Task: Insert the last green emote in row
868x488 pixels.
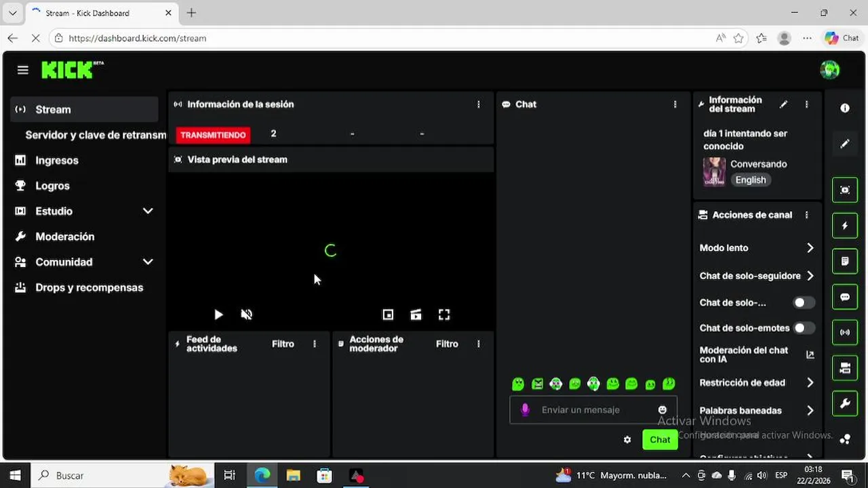Action: pyautogui.click(x=669, y=384)
